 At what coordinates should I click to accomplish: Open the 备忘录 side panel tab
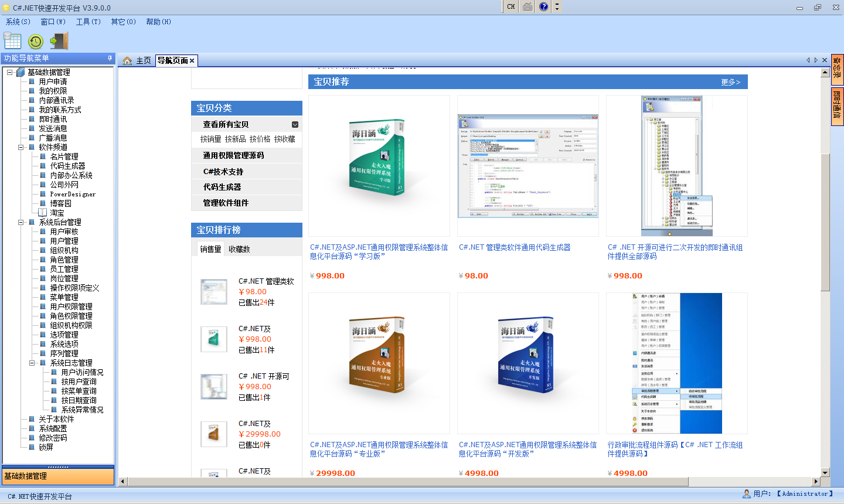(x=837, y=69)
